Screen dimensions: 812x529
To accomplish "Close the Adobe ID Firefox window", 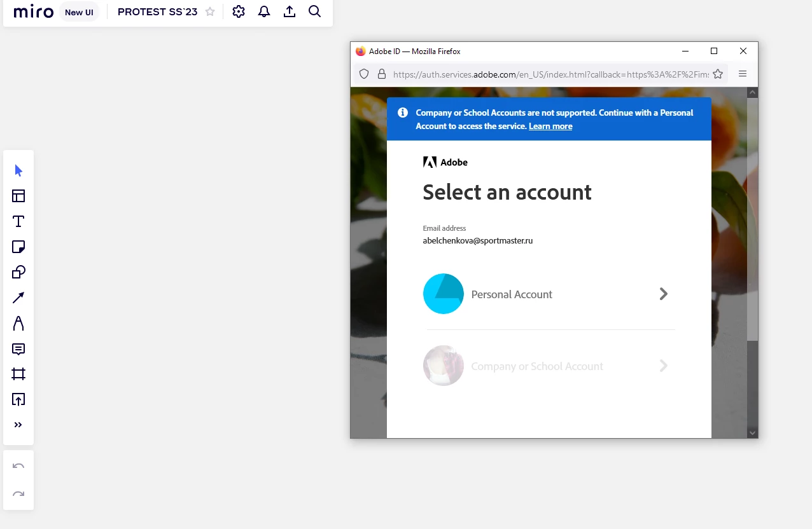I will click(x=743, y=52).
